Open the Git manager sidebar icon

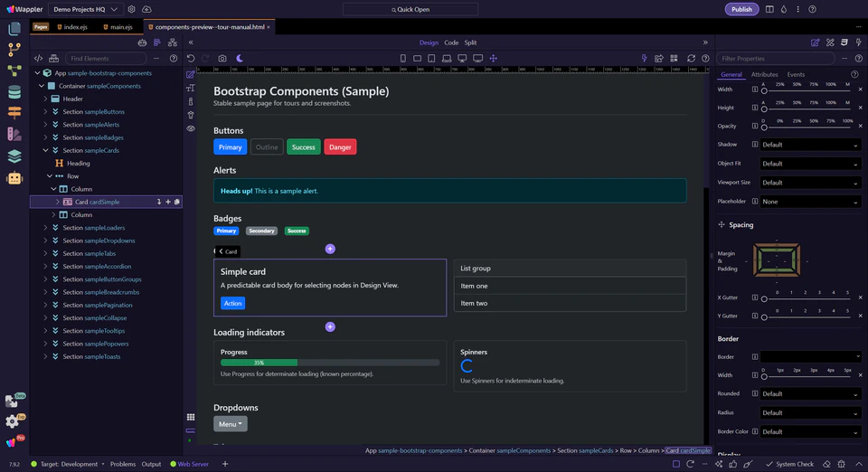pos(14,50)
